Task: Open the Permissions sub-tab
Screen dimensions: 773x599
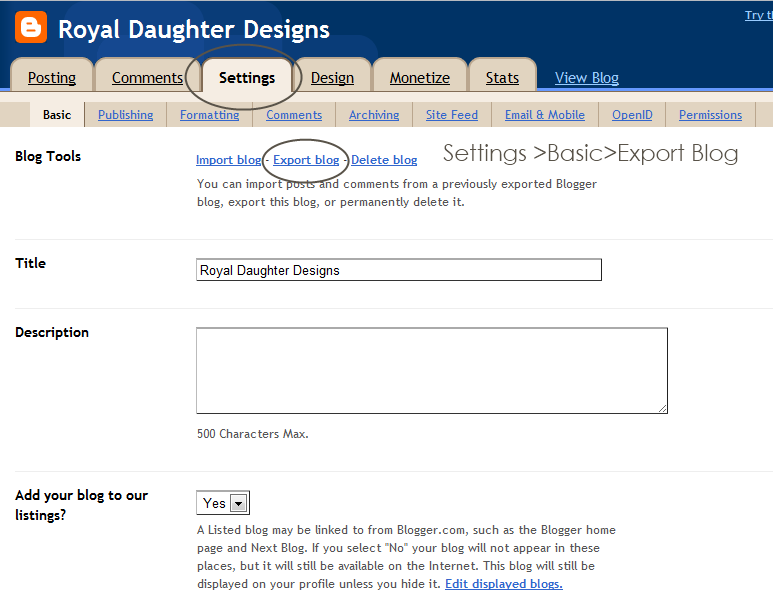Action: pyautogui.click(x=710, y=115)
